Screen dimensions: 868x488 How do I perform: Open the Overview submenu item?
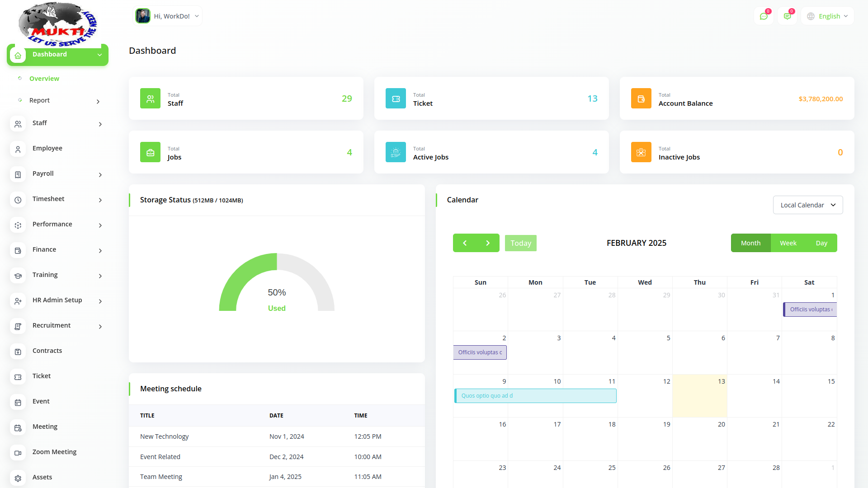[x=44, y=79]
